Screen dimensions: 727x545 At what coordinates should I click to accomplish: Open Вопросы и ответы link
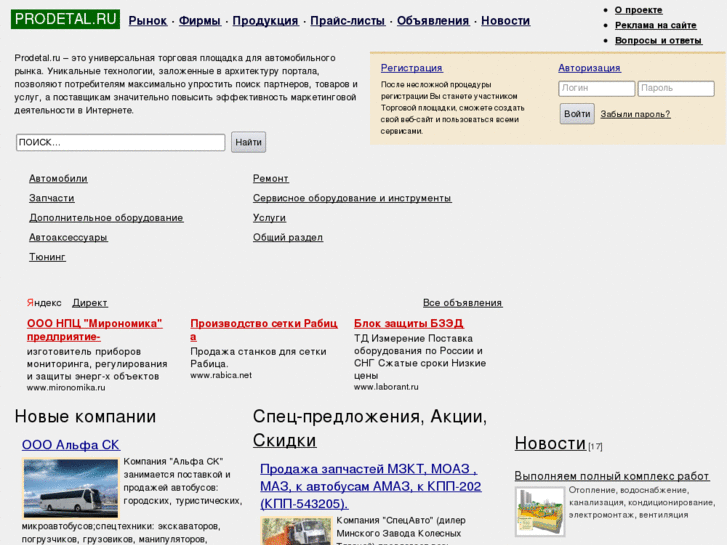click(658, 41)
